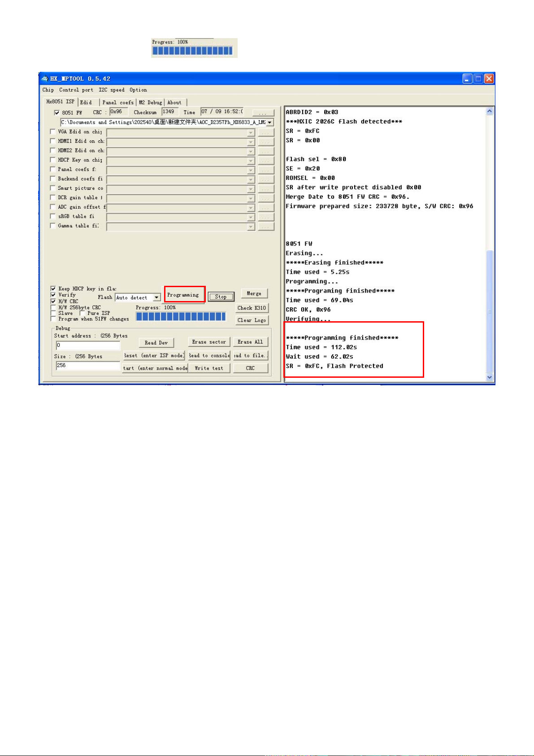Screen dimensions: 534x756
Task: Click the Read Dev button
Action: tap(156, 343)
